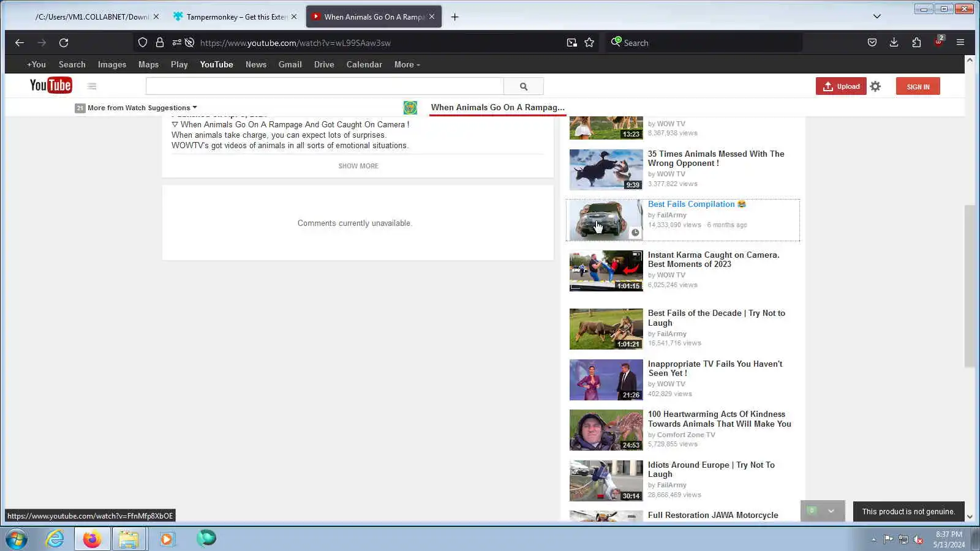Open the green round taskbar application
The height and width of the screenshot is (551, 980).
pyautogui.click(x=206, y=538)
